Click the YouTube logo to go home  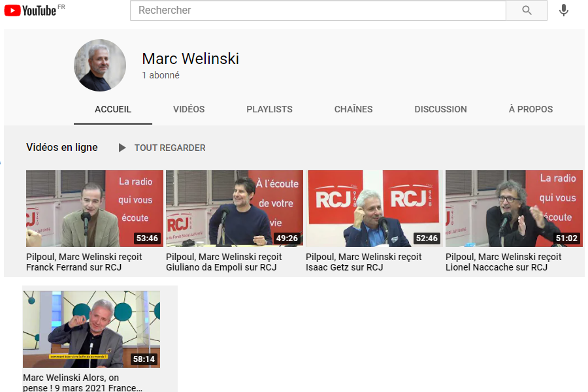pos(33,10)
